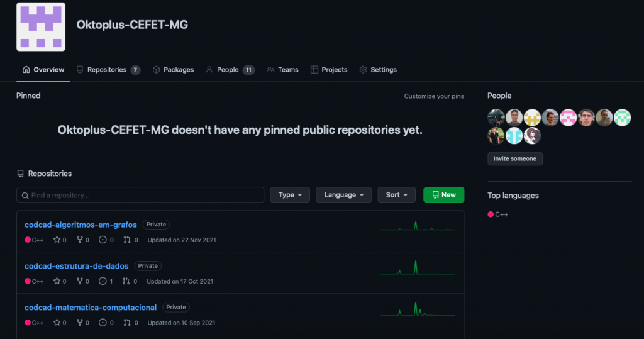
Task: Click the green New repository button
Action: (x=443, y=195)
